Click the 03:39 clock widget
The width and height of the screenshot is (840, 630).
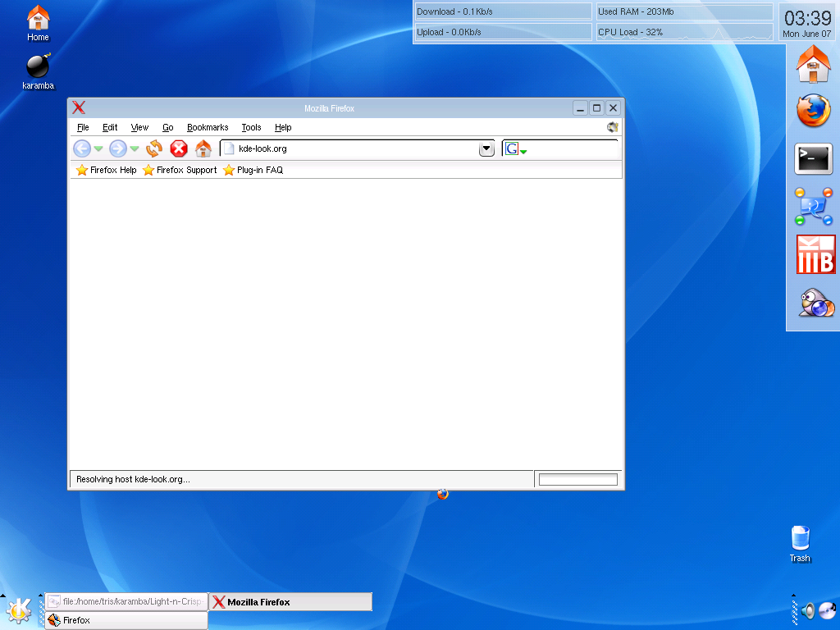[807, 18]
